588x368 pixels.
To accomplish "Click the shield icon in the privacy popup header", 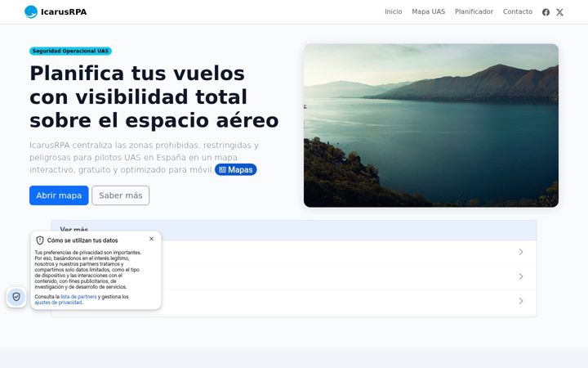I will point(40,240).
